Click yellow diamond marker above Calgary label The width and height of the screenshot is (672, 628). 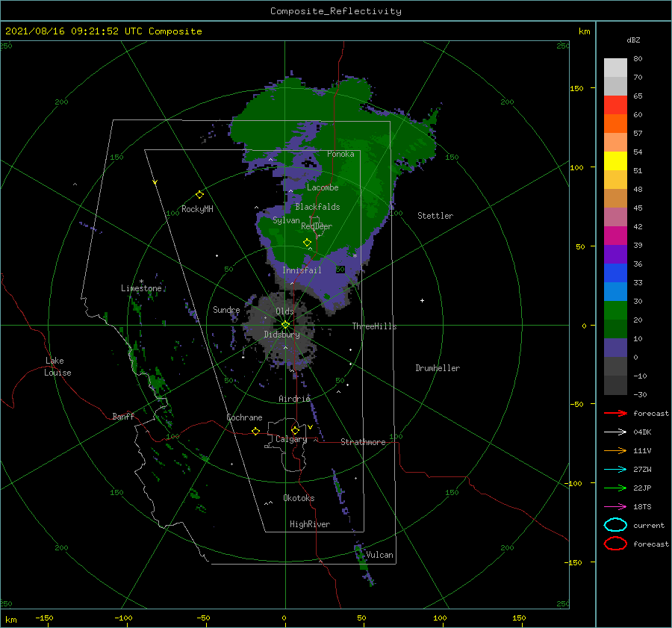[295, 430]
